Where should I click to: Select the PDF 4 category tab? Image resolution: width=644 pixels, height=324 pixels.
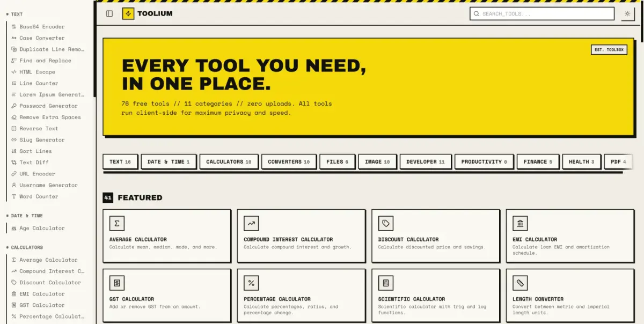coord(618,161)
